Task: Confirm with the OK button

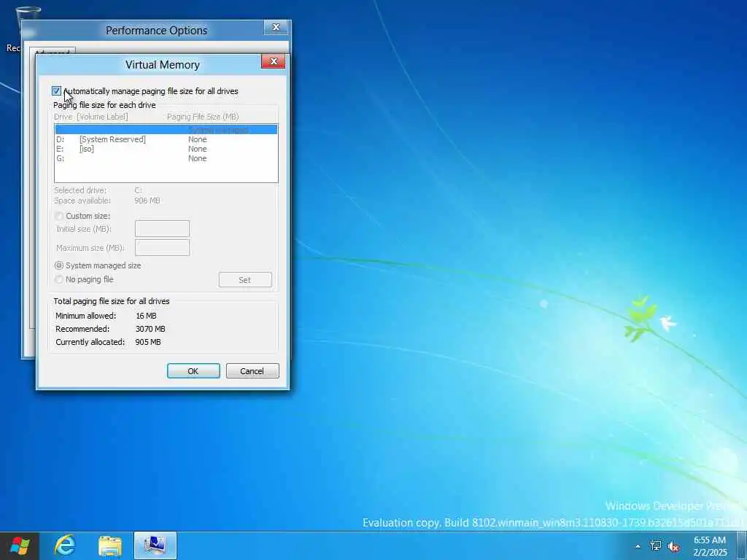Action: coord(193,371)
